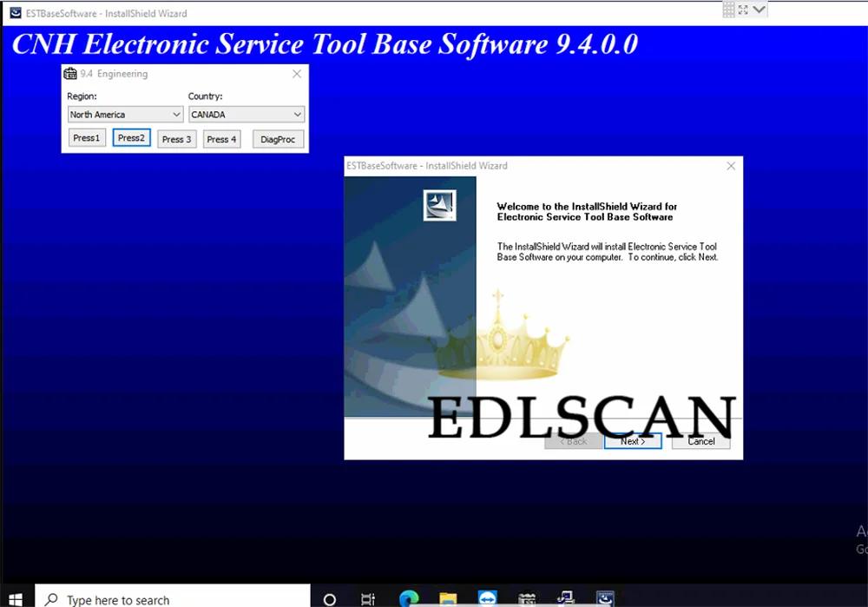Click the InstallShield logo image in wizard
The image size is (868, 607).
pos(439,206)
